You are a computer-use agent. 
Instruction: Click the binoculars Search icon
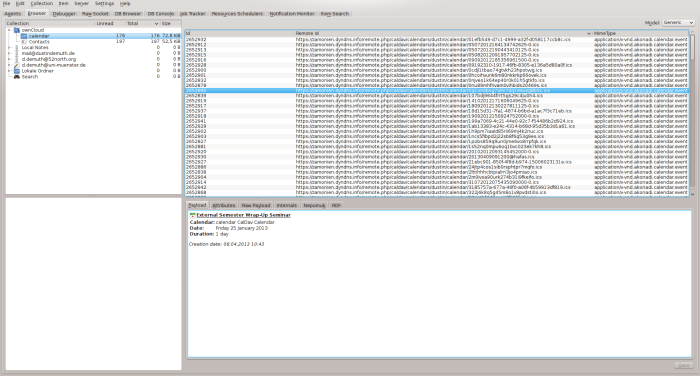17,77
